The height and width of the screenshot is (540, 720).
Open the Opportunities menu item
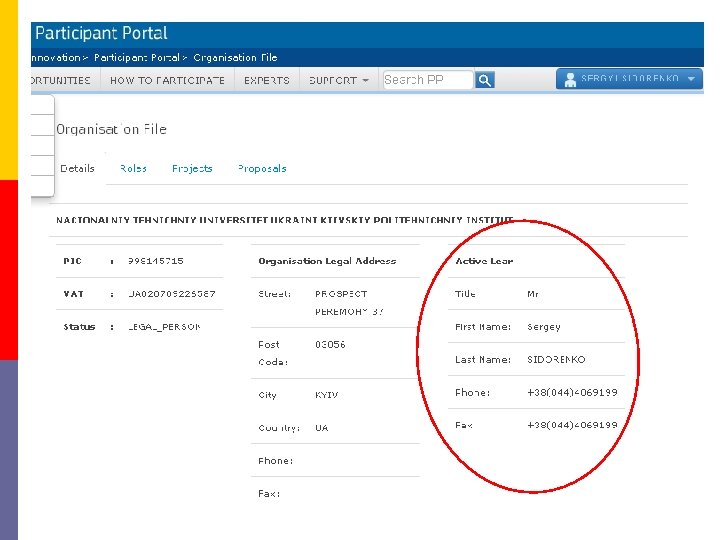tap(61, 80)
